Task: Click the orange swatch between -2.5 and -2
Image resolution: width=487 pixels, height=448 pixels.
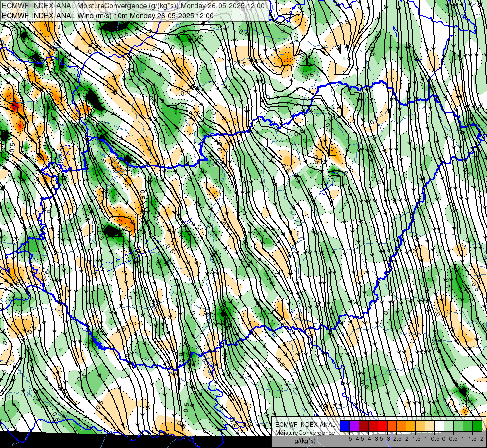Action: [x=401, y=426]
